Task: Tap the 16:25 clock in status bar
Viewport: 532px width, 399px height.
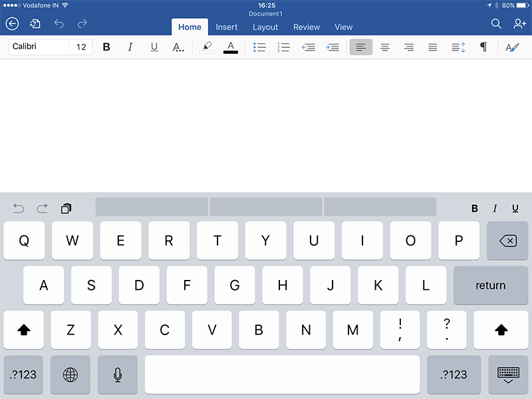Action: point(267,5)
